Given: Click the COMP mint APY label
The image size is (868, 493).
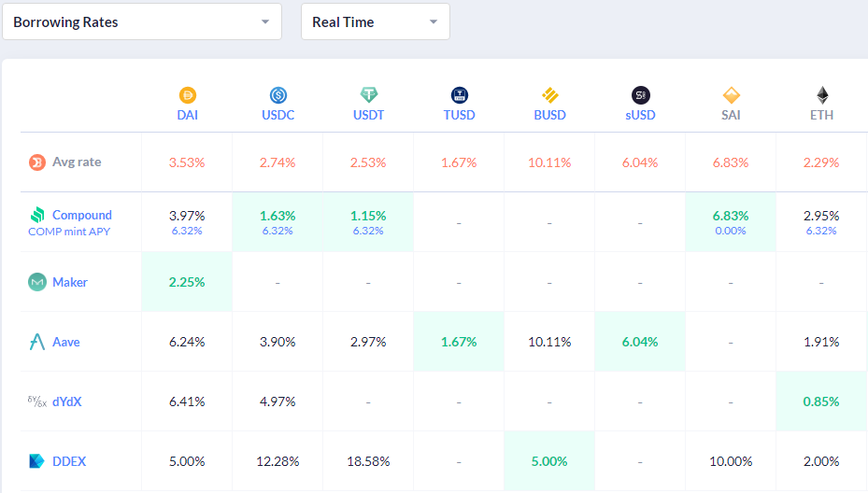Looking at the screenshot, I should pyautogui.click(x=69, y=232).
